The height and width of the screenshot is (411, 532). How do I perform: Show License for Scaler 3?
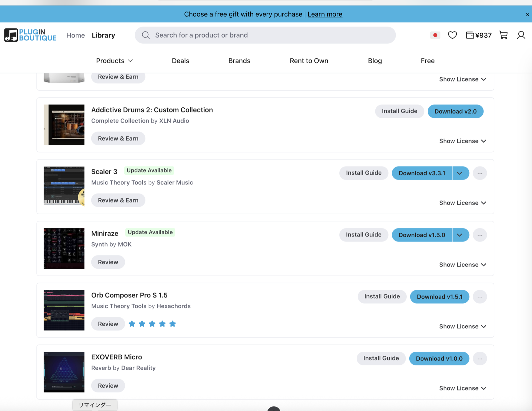[463, 203]
